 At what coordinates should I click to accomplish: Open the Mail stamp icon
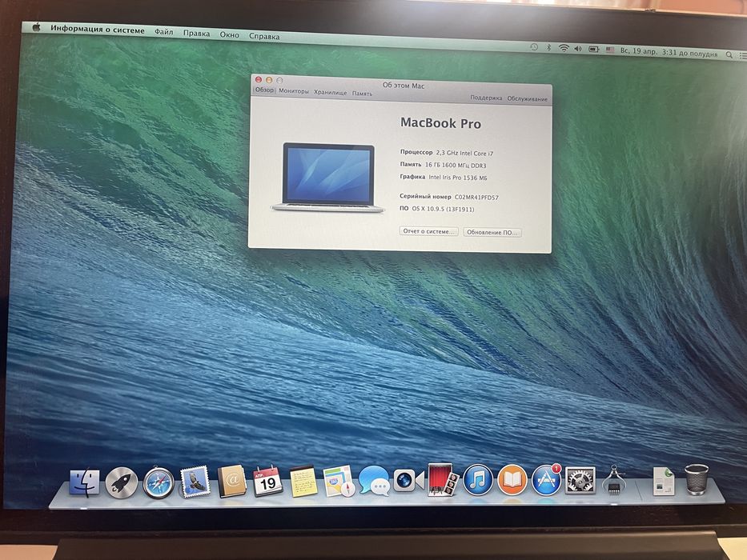coord(195,482)
